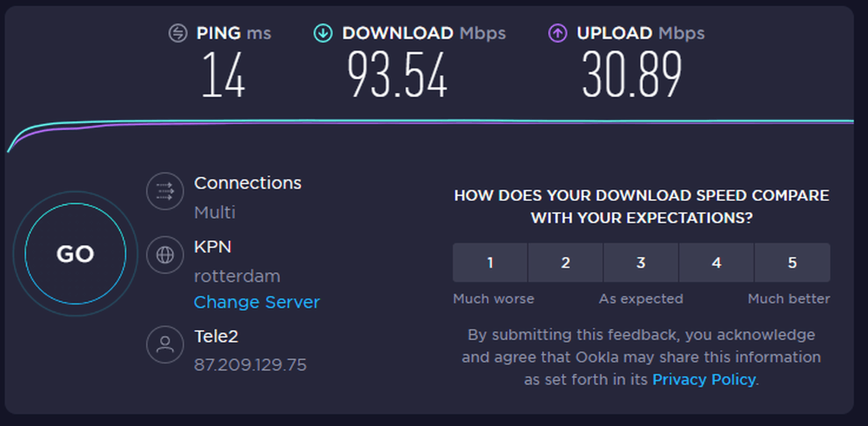Start a new test with GO

pyautogui.click(x=75, y=254)
